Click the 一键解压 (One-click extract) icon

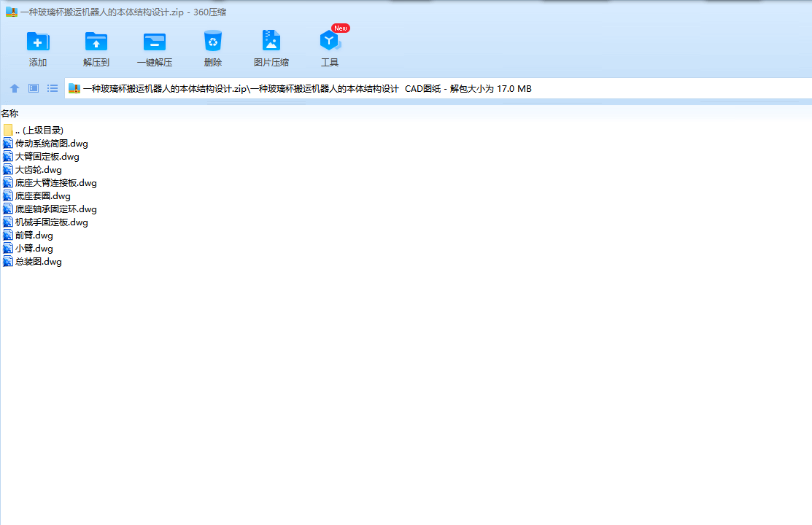(155, 42)
